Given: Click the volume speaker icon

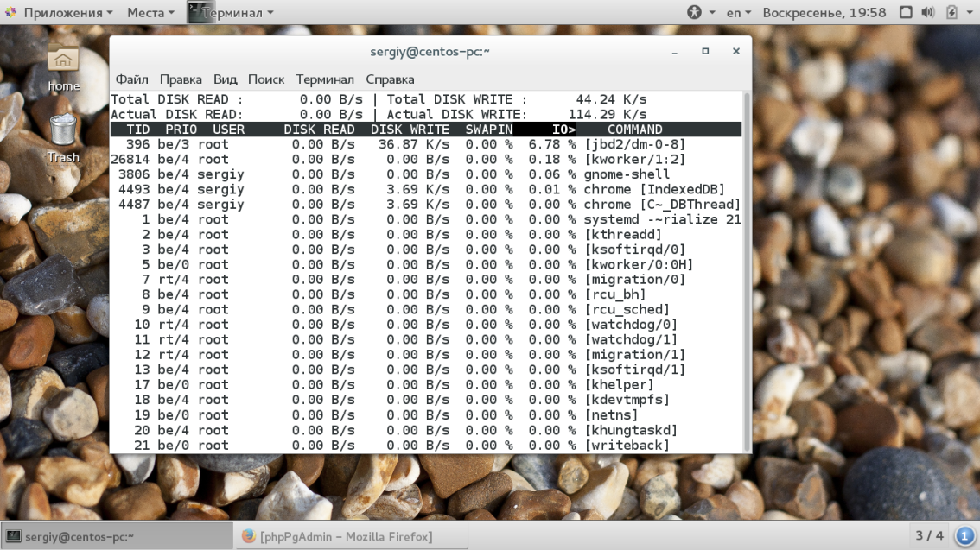Looking at the screenshot, I should (x=928, y=13).
